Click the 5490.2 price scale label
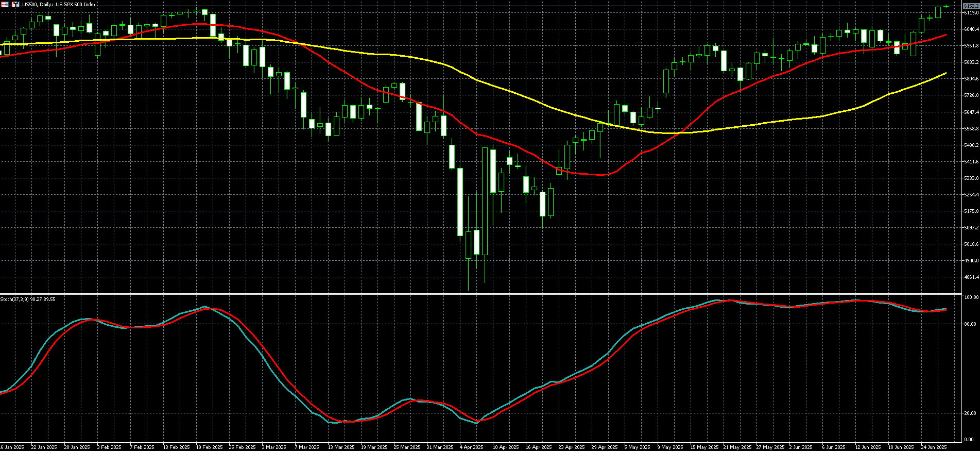Image resolution: width=980 pixels, height=451 pixels. click(x=970, y=145)
